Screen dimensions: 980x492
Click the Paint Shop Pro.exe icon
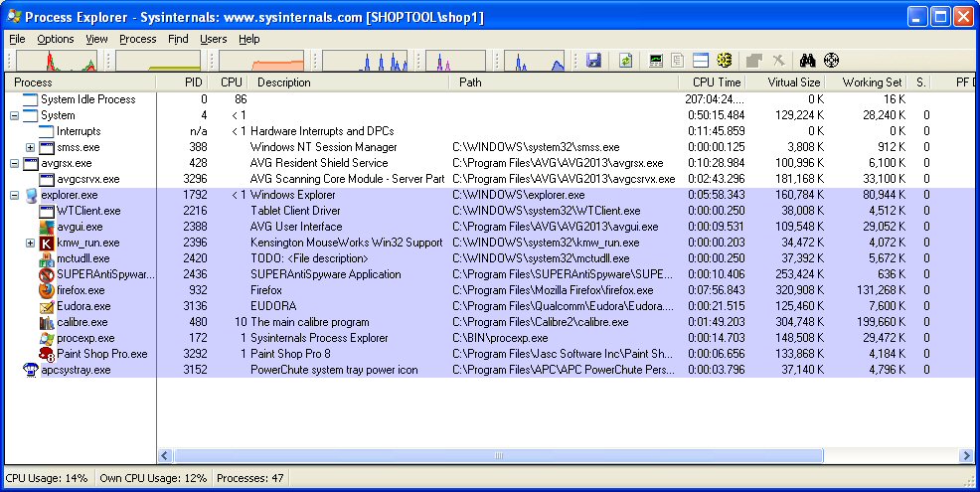47,354
